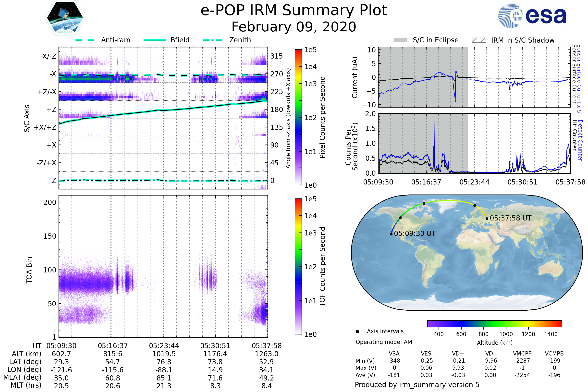Click the black Axis intervals legend dot
The height and width of the screenshot is (392, 588).
(x=357, y=331)
